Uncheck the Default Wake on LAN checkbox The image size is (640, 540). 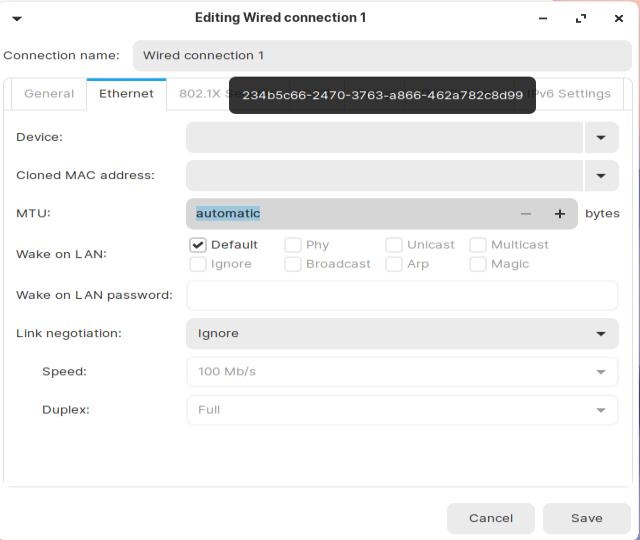[x=198, y=245]
